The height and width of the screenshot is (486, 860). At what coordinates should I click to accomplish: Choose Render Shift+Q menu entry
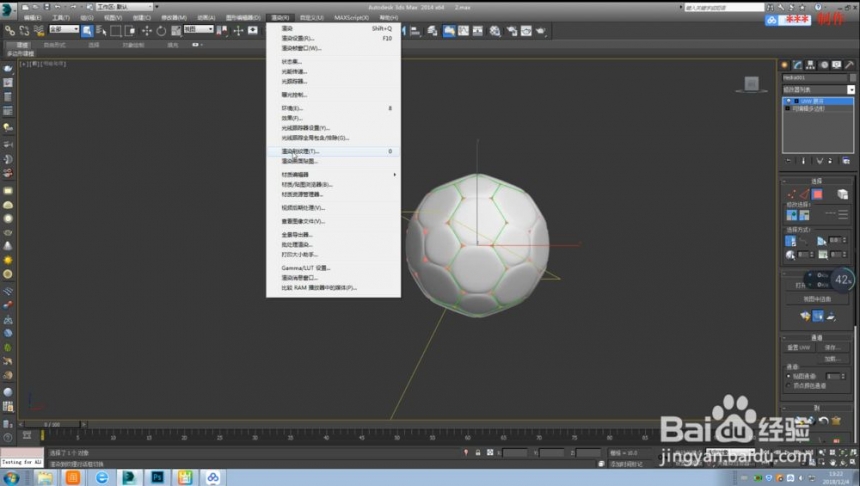(333, 28)
